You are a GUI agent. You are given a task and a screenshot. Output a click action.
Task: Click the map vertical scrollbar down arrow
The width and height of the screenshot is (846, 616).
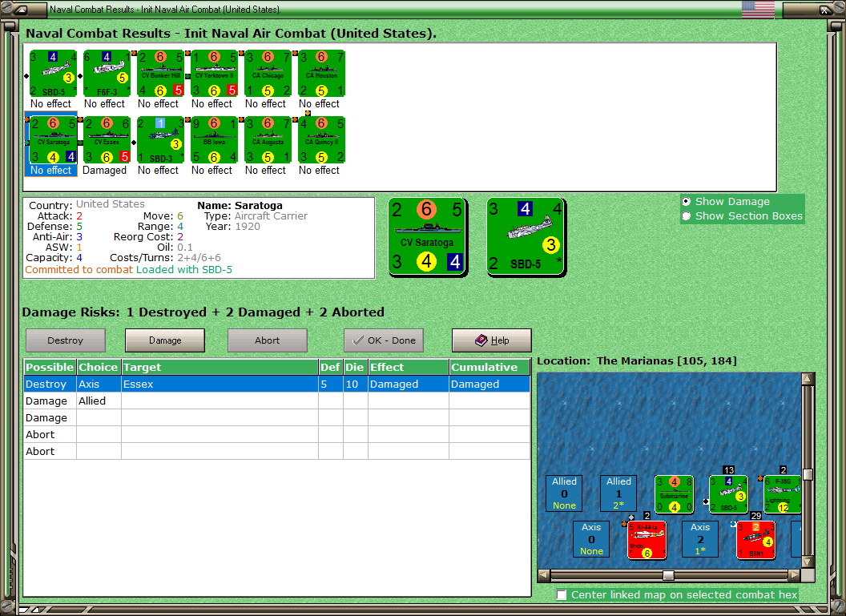(x=808, y=562)
